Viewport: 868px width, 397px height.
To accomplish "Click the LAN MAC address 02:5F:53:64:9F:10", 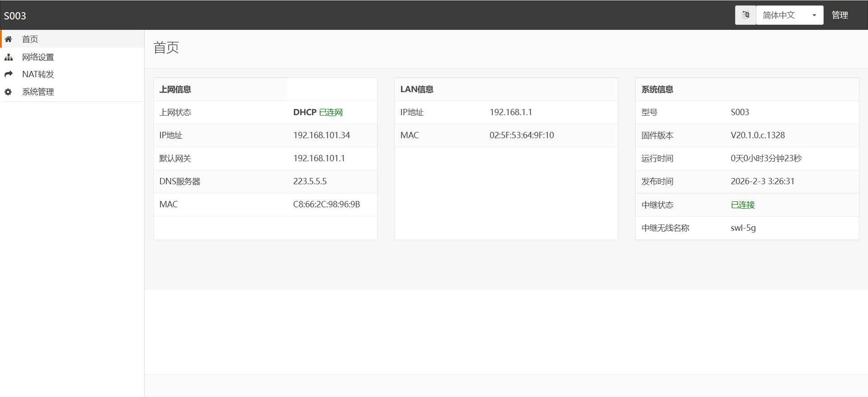I will (522, 135).
